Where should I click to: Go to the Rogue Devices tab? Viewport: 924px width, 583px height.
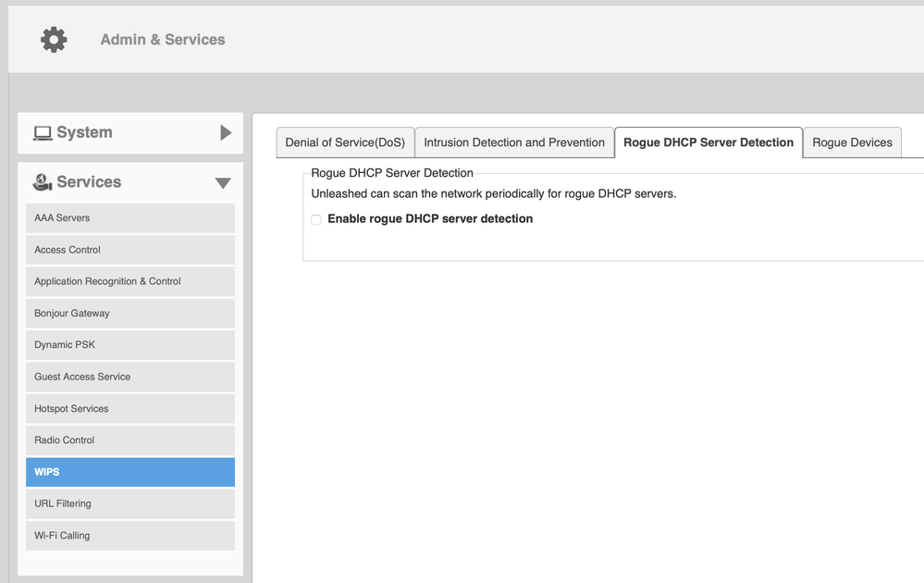point(852,143)
